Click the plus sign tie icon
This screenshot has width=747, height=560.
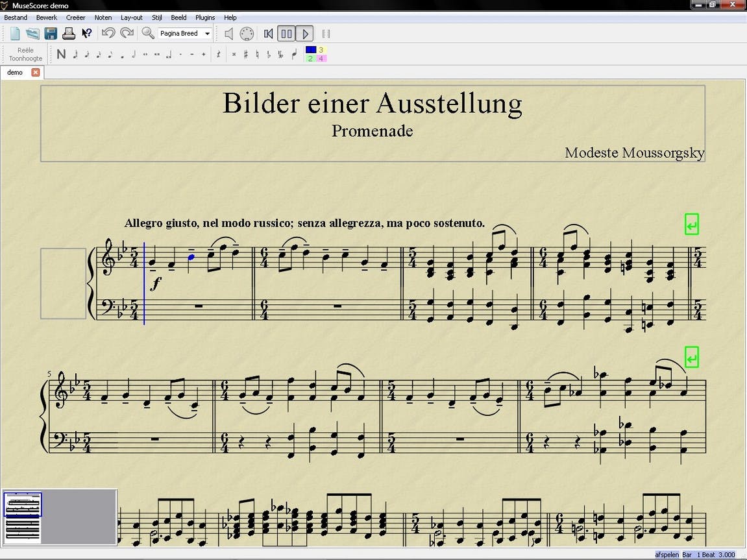203,55
